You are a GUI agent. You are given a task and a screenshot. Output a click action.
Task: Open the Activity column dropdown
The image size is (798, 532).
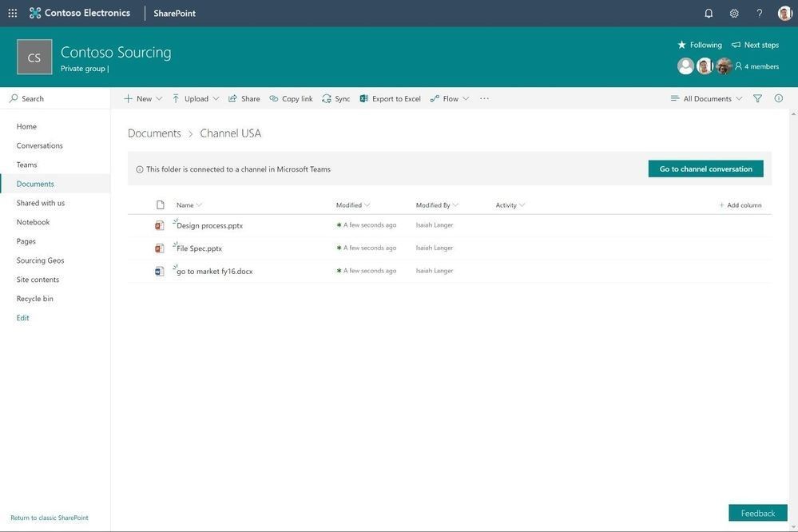(510, 205)
